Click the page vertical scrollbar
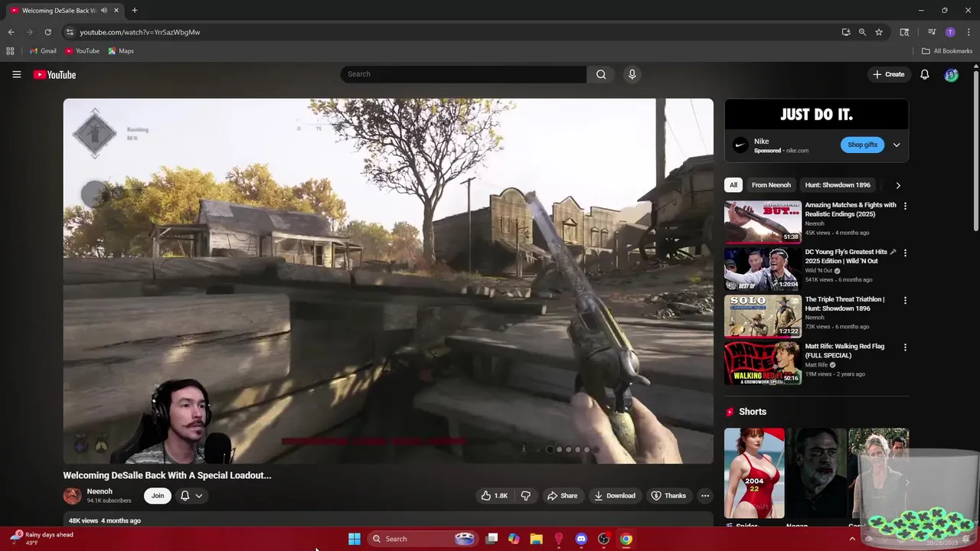Viewport: 980px width, 551px height. coord(975,149)
